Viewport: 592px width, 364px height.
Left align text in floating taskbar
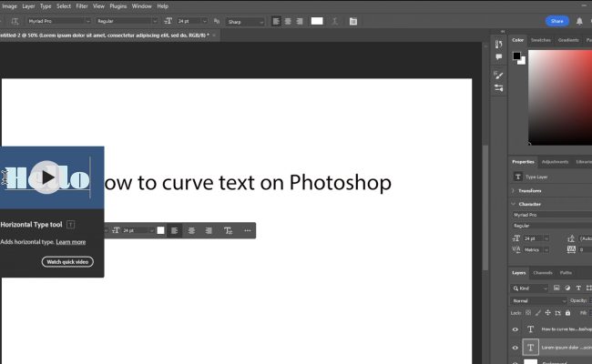174,230
